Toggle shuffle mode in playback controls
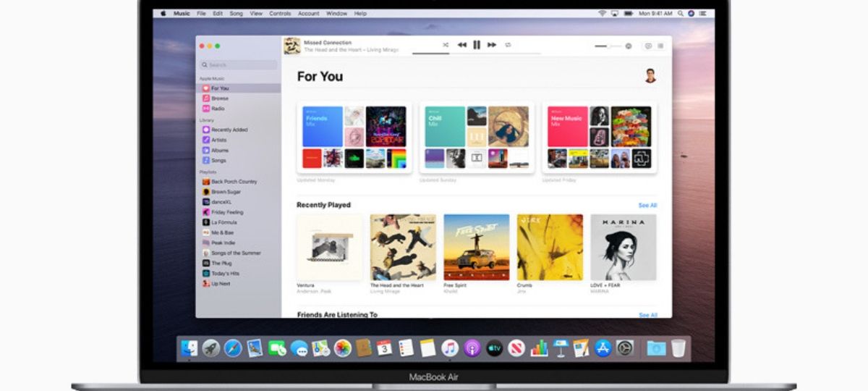The image size is (868, 391). pyautogui.click(x=446, y=45)
